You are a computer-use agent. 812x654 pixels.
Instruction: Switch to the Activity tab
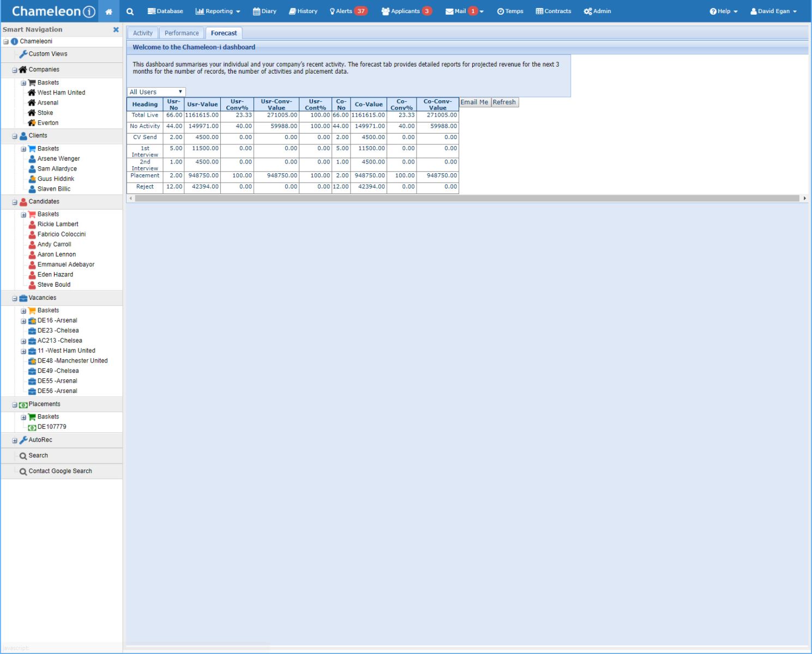click(143, 33)
